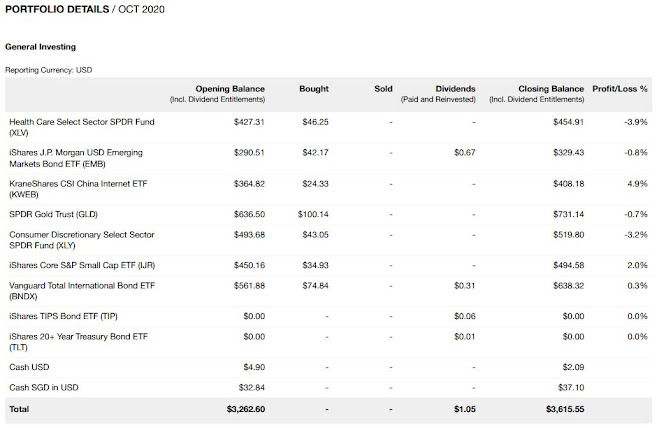The image size is (657, 428).
Task: Click KWEB opening balance $364.82
Action: (249, 184)
